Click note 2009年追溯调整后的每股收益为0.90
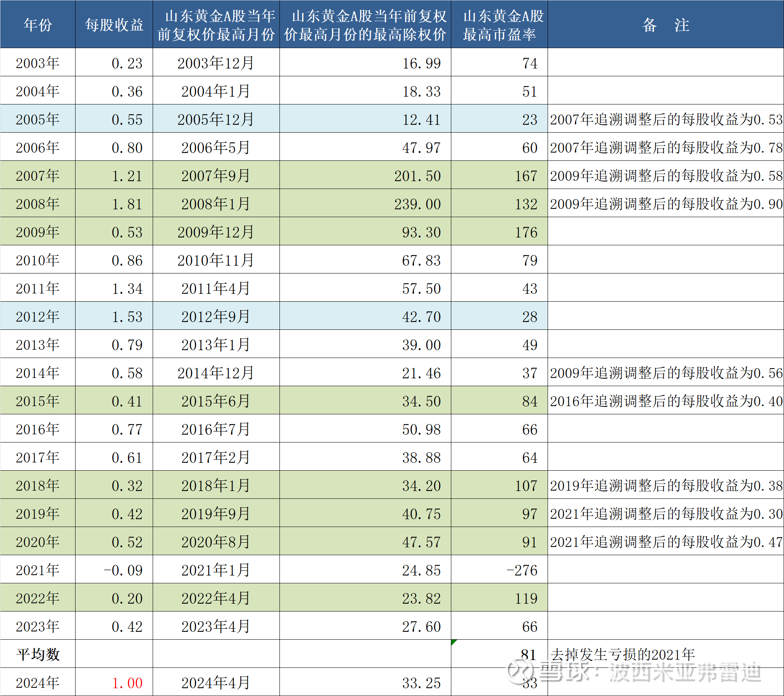The height and width of the screenshot is (696, 784). tap(666, 204)
